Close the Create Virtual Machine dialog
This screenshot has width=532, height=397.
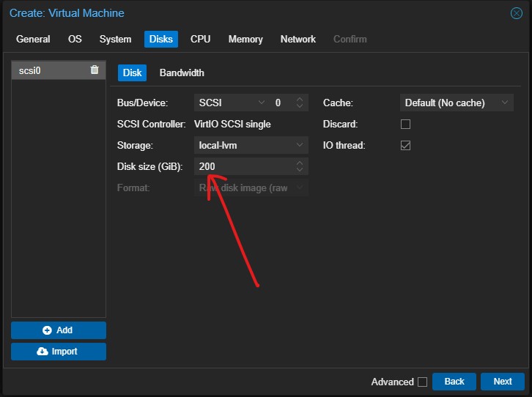click(516, 13)
